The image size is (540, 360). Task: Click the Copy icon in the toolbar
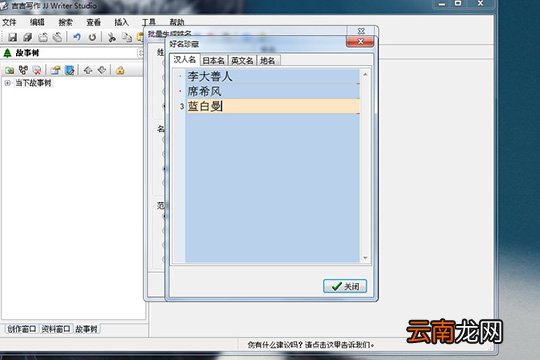tap(127, 37)
